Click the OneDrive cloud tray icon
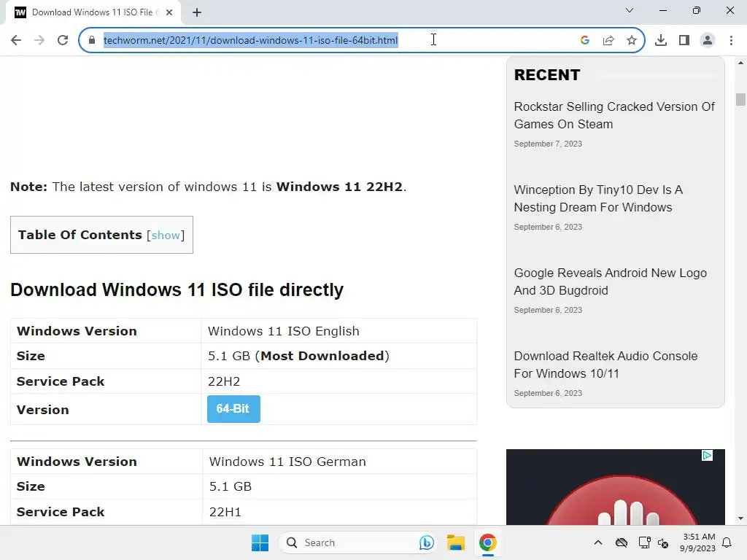Viewport: 747px width, 560px height. click(622, 542)
